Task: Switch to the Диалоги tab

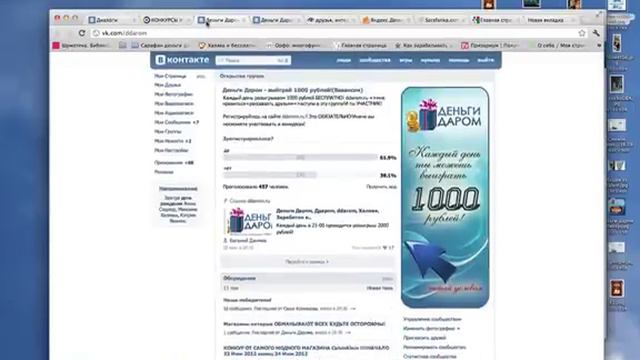Action: pos(110,20)
